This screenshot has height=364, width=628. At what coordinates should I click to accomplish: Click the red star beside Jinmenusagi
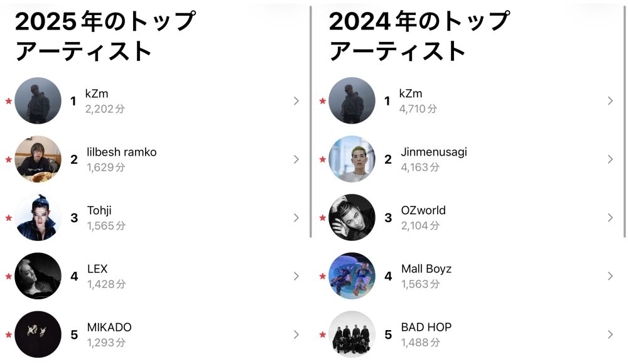click(323, 159)
